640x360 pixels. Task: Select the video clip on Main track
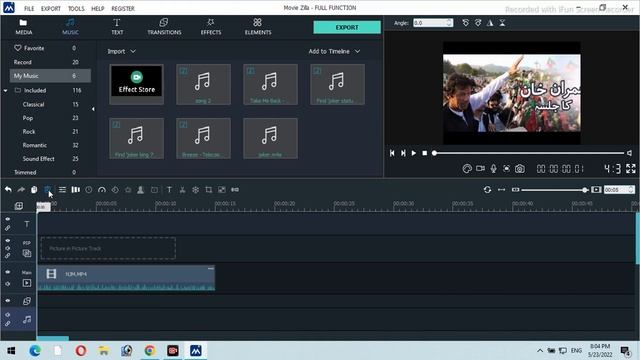click(126, 278)
